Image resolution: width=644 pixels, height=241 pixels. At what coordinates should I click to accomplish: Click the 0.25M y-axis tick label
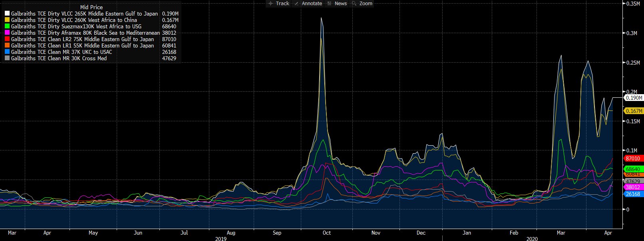tap(633, 63)
